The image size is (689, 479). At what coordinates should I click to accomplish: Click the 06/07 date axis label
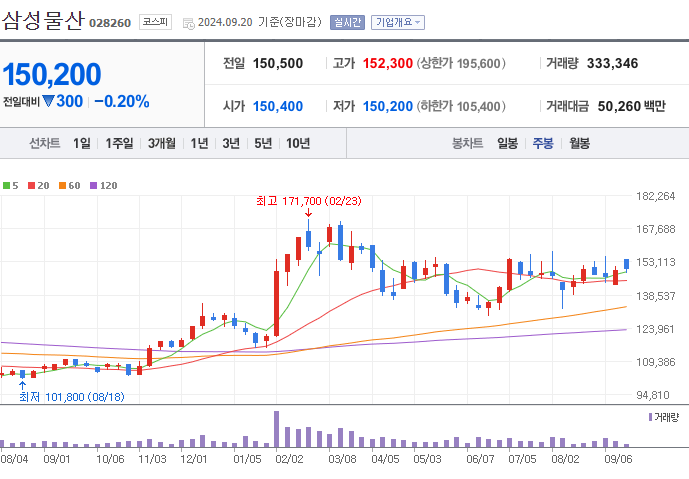(x=480, y=459)
